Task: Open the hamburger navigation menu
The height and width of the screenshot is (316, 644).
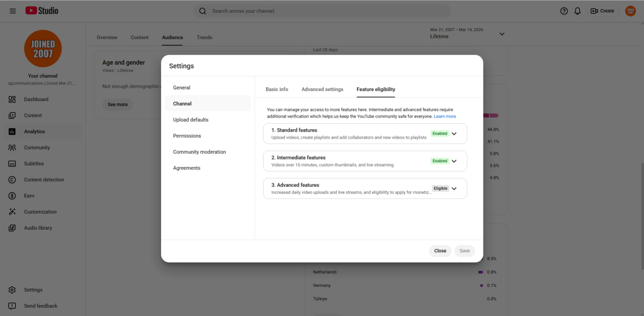Action: 13,11
